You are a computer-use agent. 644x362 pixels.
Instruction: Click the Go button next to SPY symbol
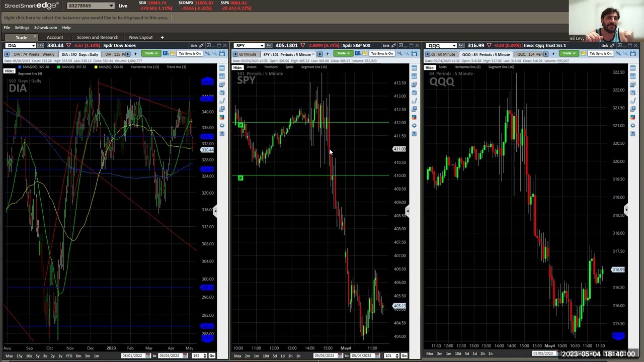tap(269, 46)
